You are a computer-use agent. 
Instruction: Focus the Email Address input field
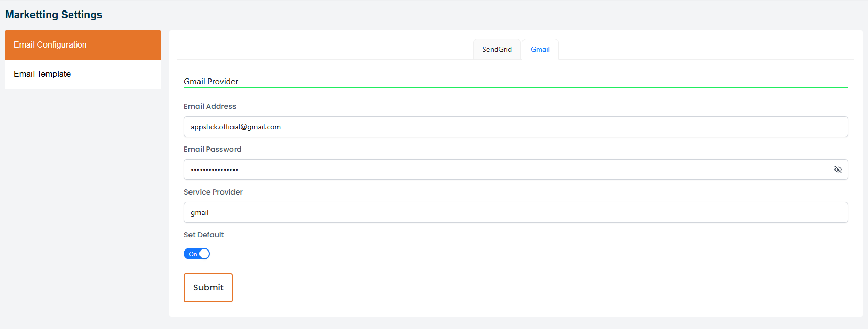point(516,127)
